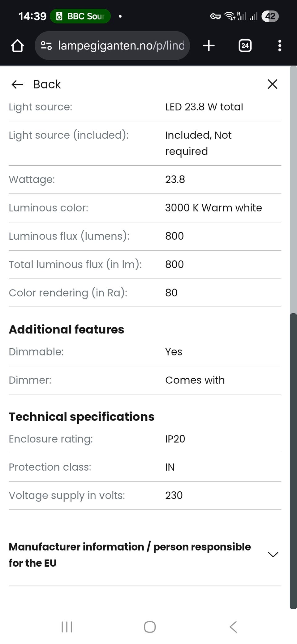
Task: Tap the Wi-Fi status icon
Action: (x=230, y=16)
